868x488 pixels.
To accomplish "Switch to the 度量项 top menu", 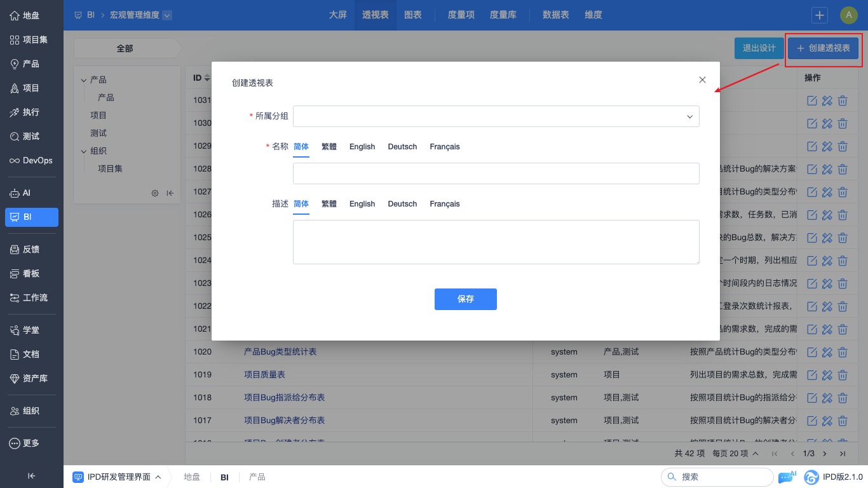I will click(x=461, y=15).
